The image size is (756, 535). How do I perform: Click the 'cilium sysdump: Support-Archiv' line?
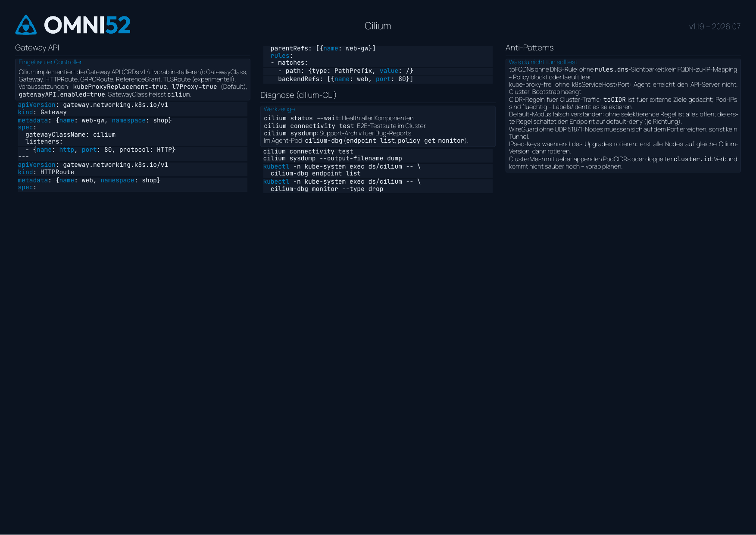click(338, 133)
